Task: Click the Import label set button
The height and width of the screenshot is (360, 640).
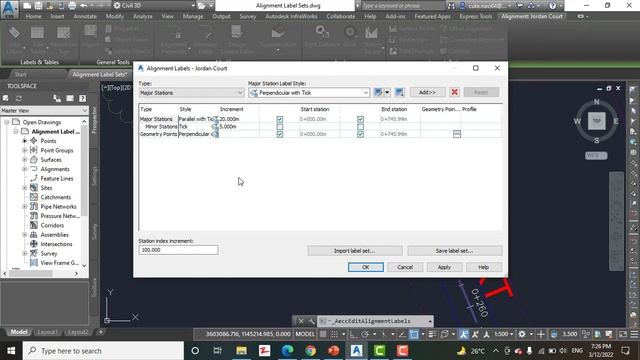Action: click(x=355, y=251)
